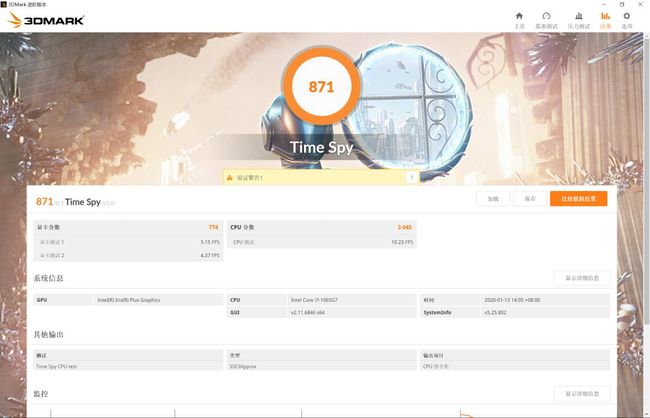Click the 其他输出 section heading
This screenshot has height=418, width=650.
(49, 334)
